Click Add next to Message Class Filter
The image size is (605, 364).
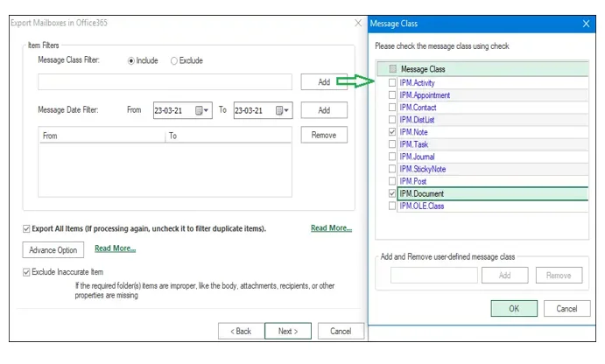click(324, 81)
